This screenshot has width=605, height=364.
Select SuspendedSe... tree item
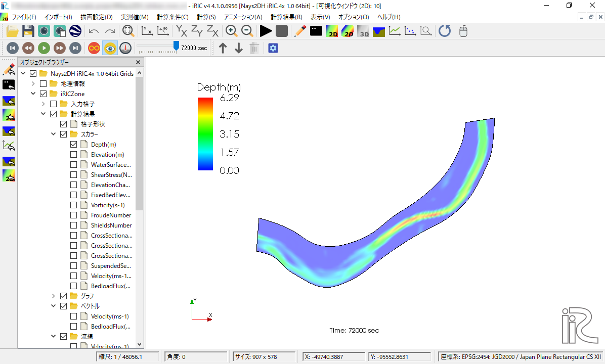[111, 266]
